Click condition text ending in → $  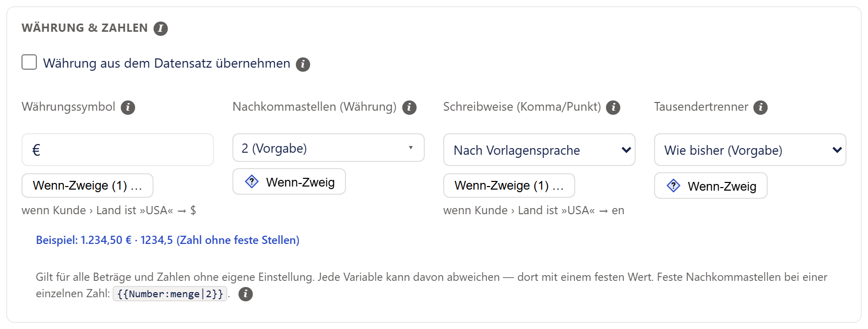(109, 211)
